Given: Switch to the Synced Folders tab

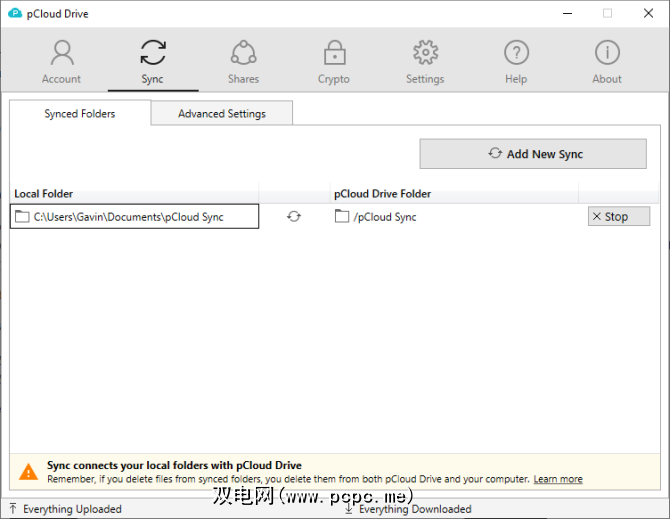Looking at the screenshot, I should click(x=80, y=114).
